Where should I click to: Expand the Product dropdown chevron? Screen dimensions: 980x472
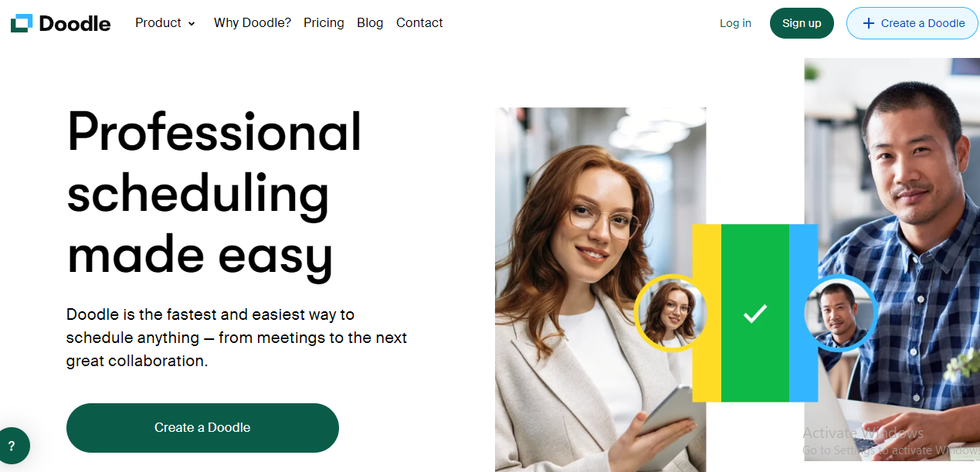tap(192, 24)
